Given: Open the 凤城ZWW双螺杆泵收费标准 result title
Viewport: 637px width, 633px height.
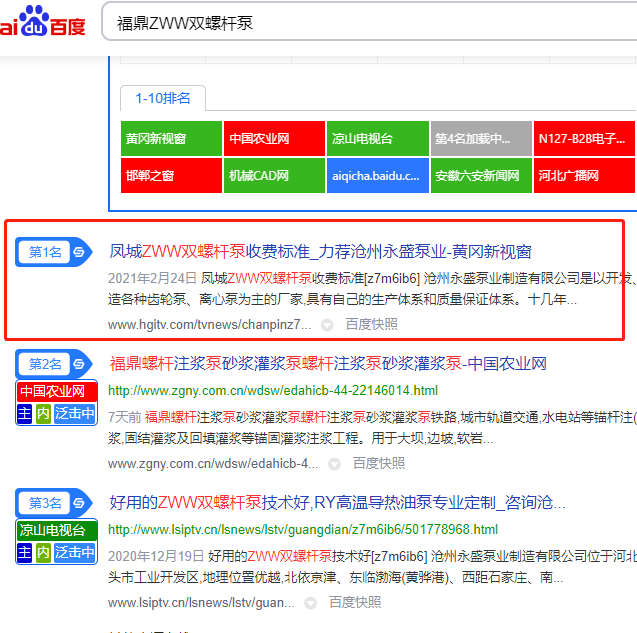Looking at the screenshot, I should pyautogui.click(x=320, y=252).
